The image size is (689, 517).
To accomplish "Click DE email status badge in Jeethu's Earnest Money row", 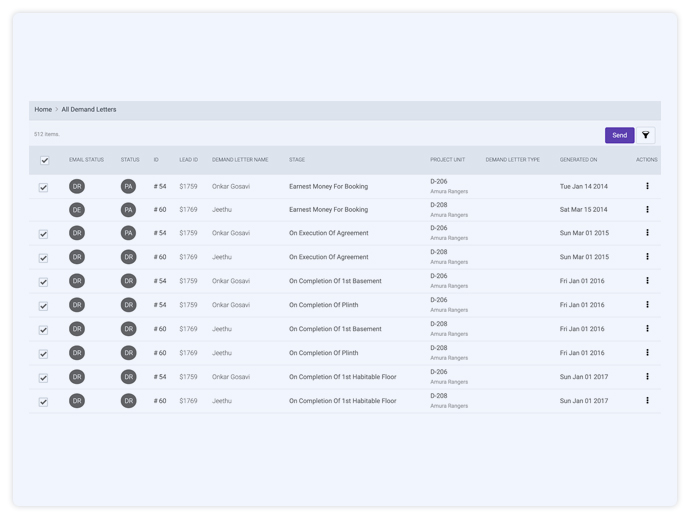I will (77, 210).
